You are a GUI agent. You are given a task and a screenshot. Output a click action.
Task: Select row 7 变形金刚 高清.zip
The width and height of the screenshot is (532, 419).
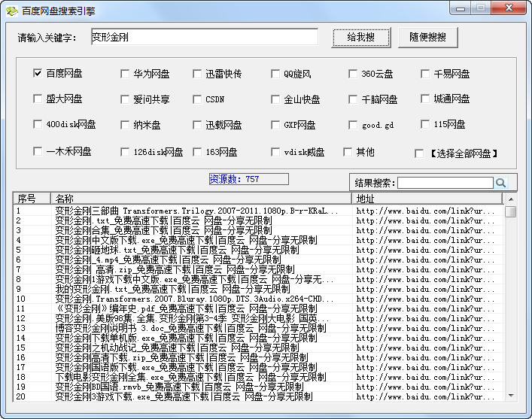[x=258, y=270]
